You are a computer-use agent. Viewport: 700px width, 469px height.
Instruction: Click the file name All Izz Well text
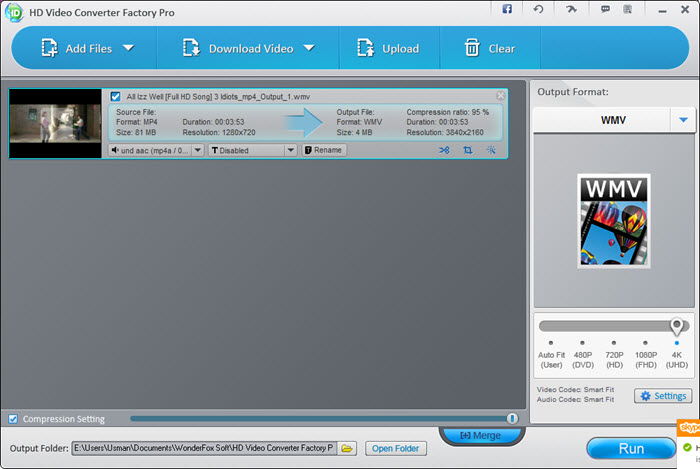tap(218, 96)
